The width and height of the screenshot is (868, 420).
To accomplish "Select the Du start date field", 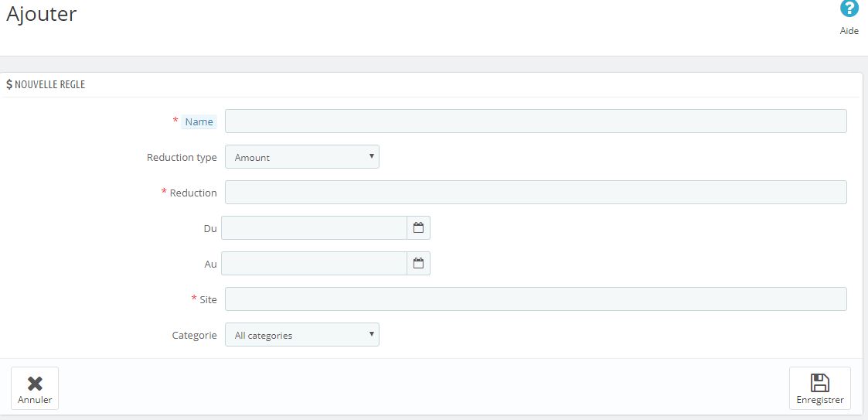I will coord(314,228).
